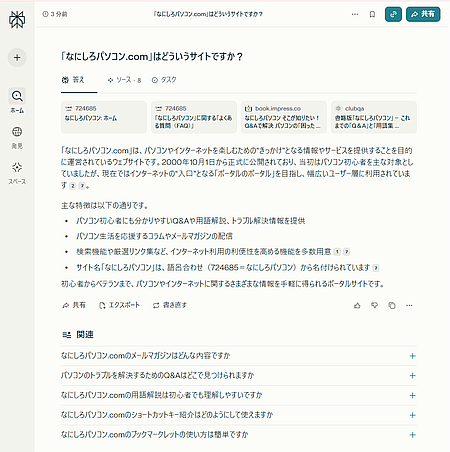Click the 主な特徴は以下の通りです line
The height and width of the screenshot is (452, 450).
(x=104, y=205)
